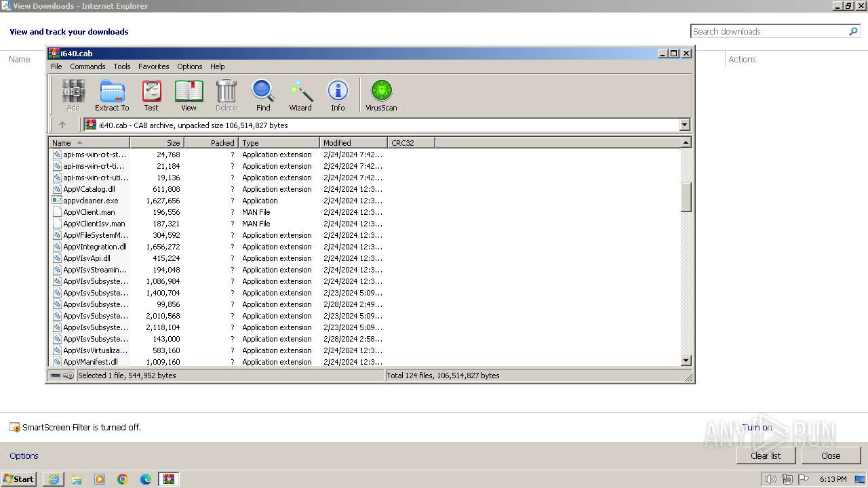Open Windows Explorer folder on taskbar
Image resolution: width=868 pixels, height=488 pixels.
pyautogui.click(x=77, y=479)
